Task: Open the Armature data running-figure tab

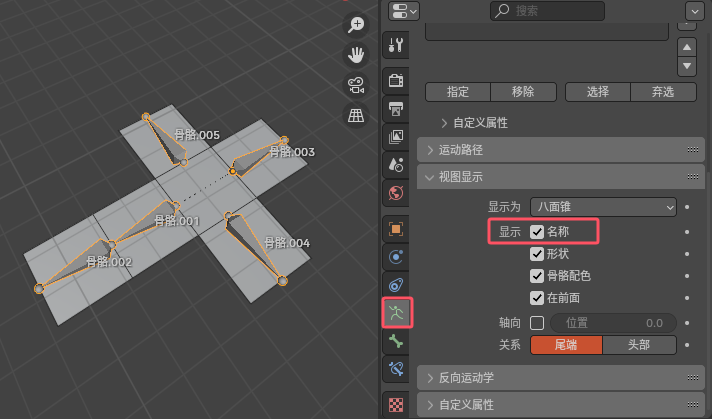Action: click(397, 313)
